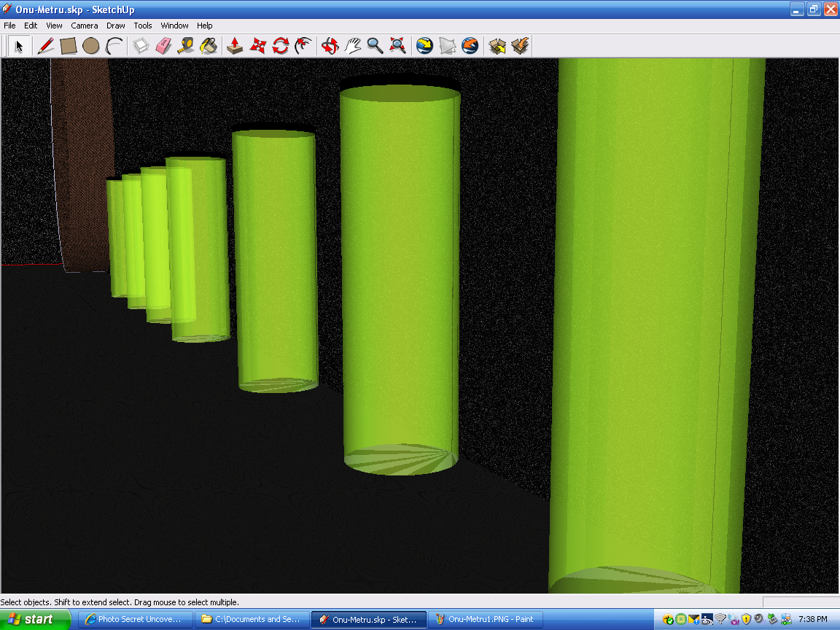Select the Move tool with red arrows

257,46
